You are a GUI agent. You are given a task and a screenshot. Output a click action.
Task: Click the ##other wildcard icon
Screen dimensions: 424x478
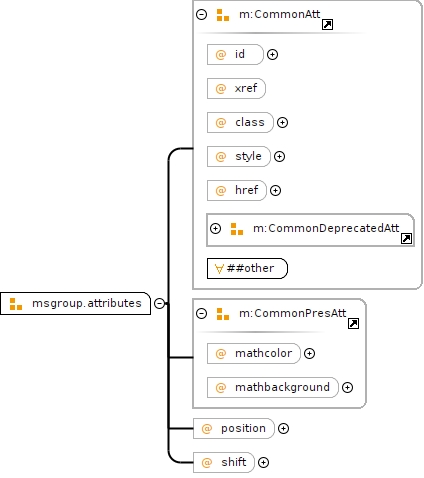[219, 269]
